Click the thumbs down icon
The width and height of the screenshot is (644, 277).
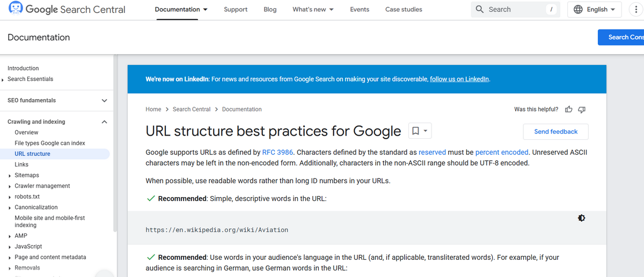(x=582, y=109)
